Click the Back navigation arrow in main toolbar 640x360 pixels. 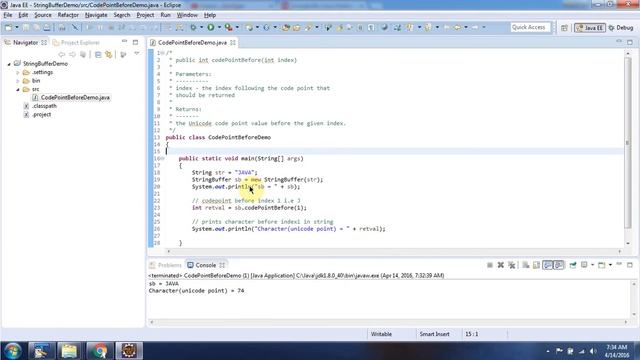click(457, 27)
